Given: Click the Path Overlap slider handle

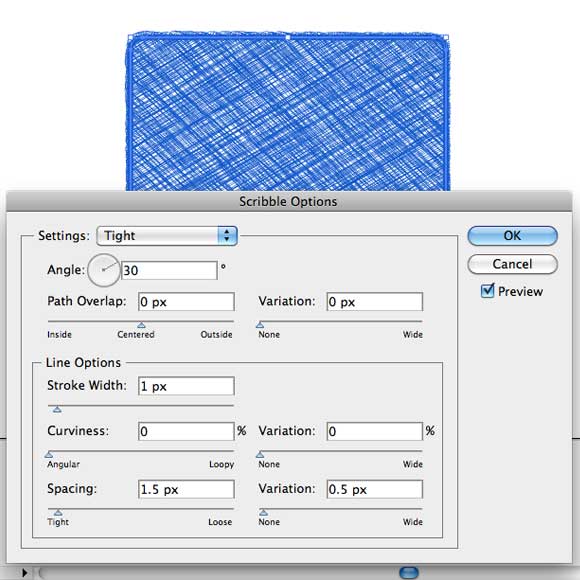Looking at the screenshot, I should [x=141, y=325].
